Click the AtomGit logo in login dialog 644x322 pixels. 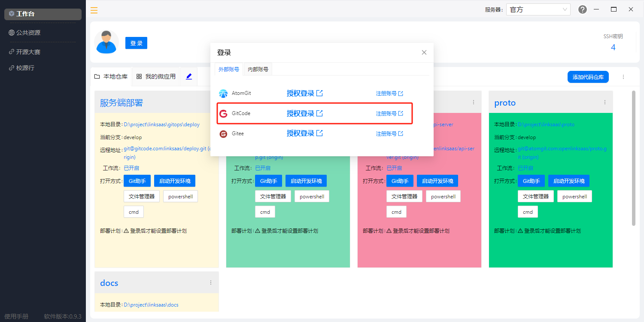(x=223, y=93)
